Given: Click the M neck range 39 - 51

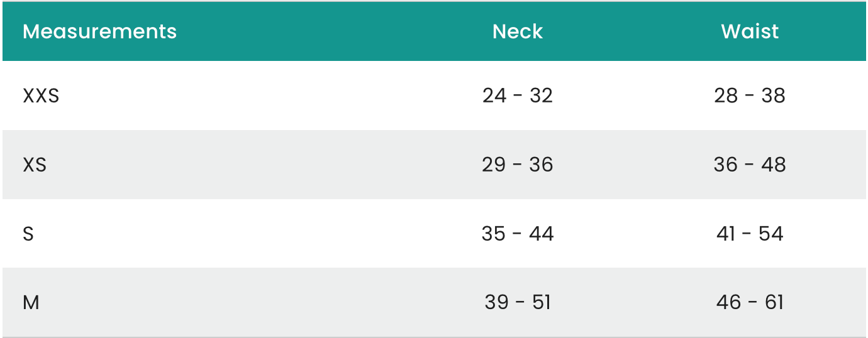Looking at the screenshot, I should [517, 302].
